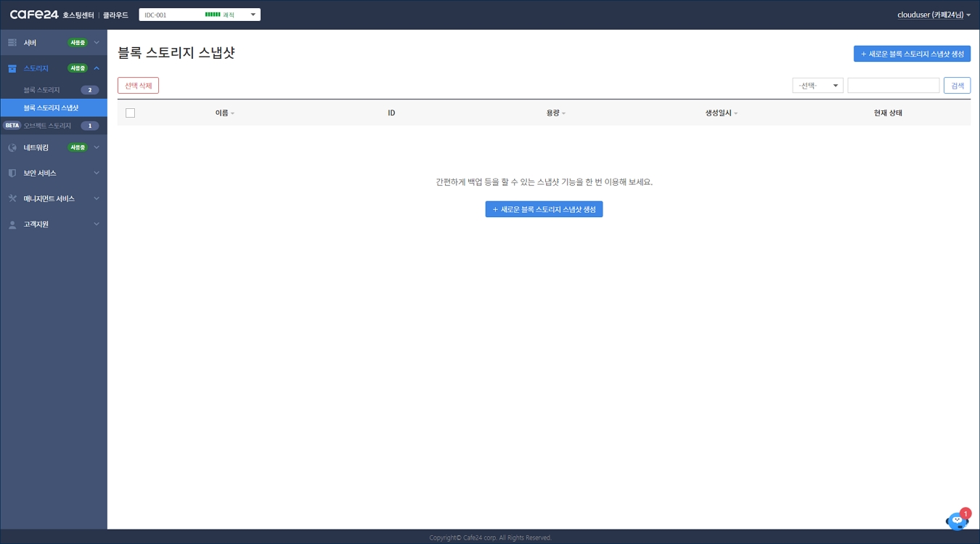The height and width of the screenshot is (544, 980).
Task: Click the red 선택 삭제 button
Action: 138,86
